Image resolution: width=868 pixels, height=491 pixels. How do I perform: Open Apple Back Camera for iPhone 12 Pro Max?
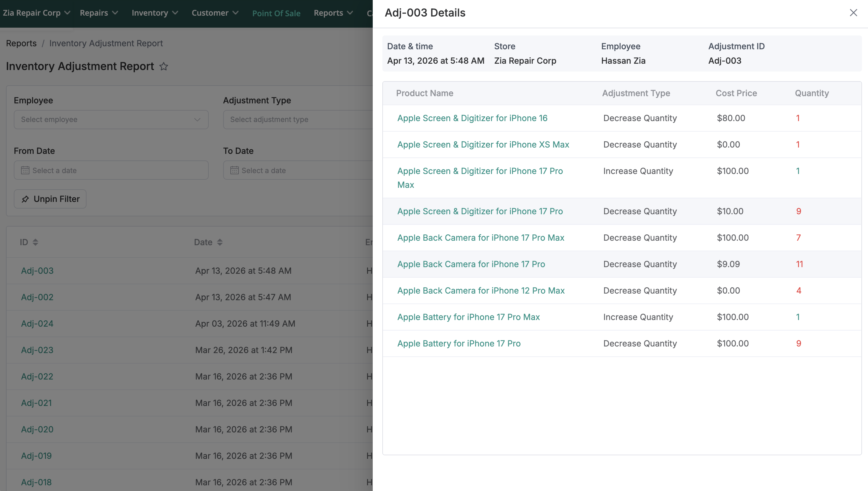(x=481, y=290)
